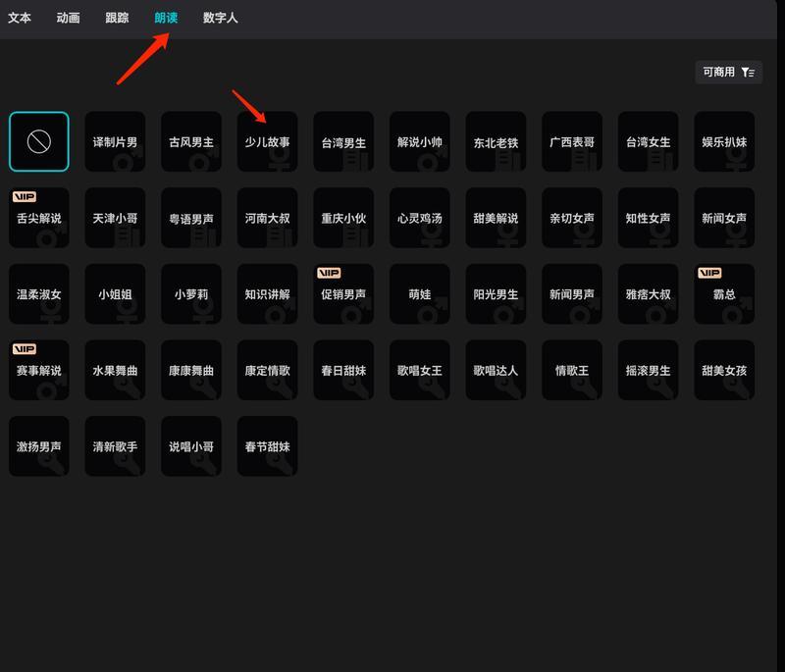
Task: Select the VIP 霸总 voice
Action: (724, 293)
